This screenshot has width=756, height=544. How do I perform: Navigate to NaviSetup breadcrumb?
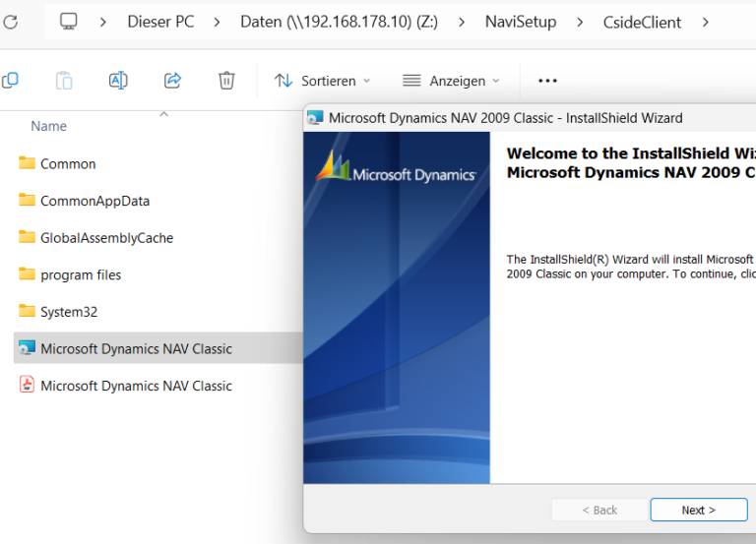point(520,21)
